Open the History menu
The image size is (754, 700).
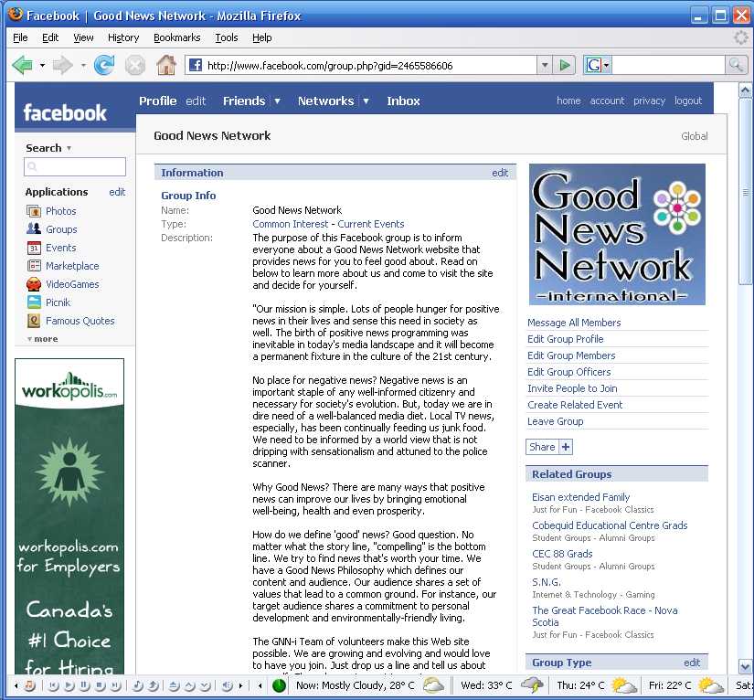(x=123, y=37)
